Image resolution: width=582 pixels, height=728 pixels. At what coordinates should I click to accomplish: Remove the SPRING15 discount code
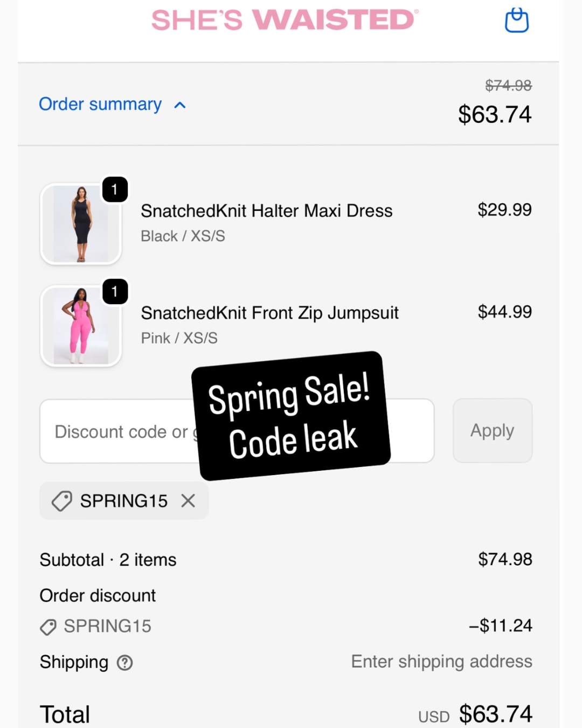188,501
